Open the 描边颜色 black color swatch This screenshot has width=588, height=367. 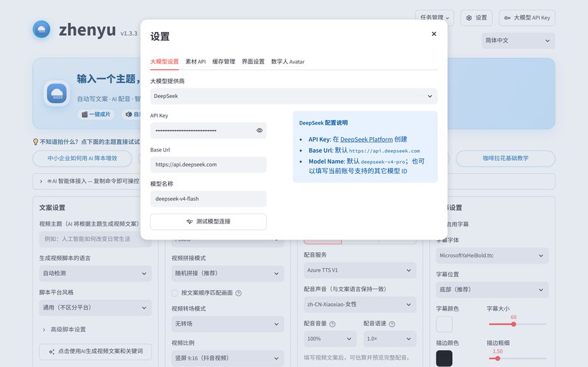tap(444, 359)
